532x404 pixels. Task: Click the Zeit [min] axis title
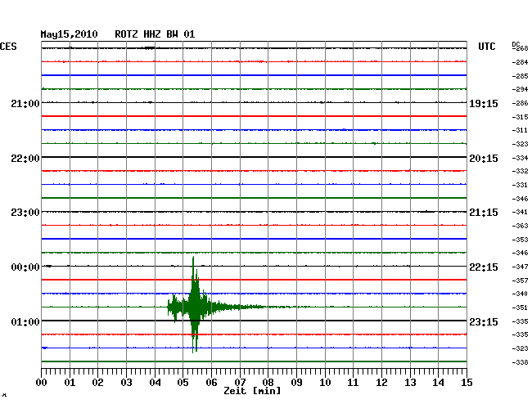[x=252, y=391]
